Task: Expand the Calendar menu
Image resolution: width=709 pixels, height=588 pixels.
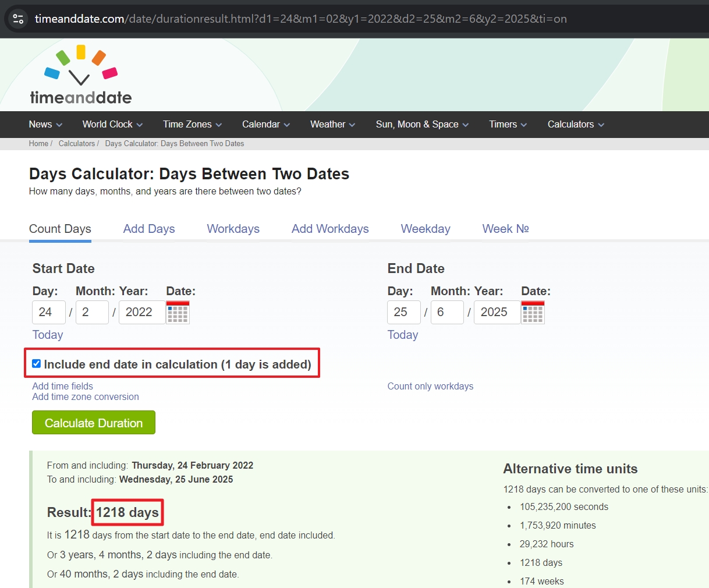Action: tap(266, 124)
